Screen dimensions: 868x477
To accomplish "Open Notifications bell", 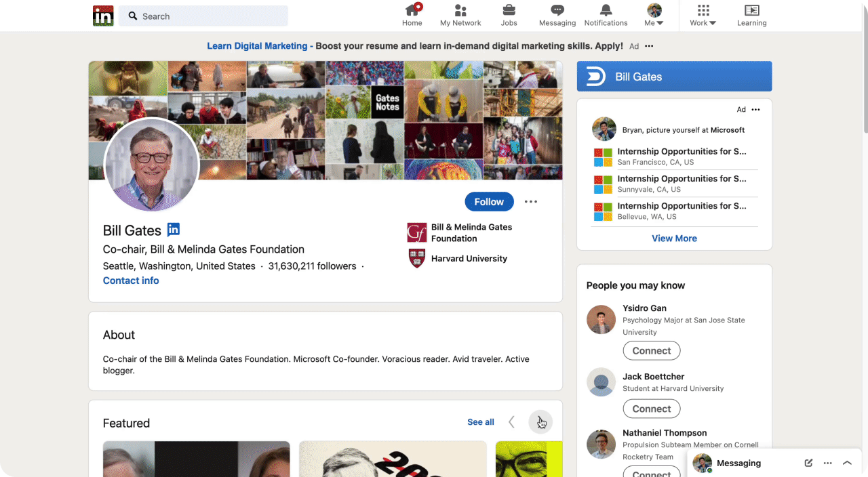I will (x=606, y=16).
